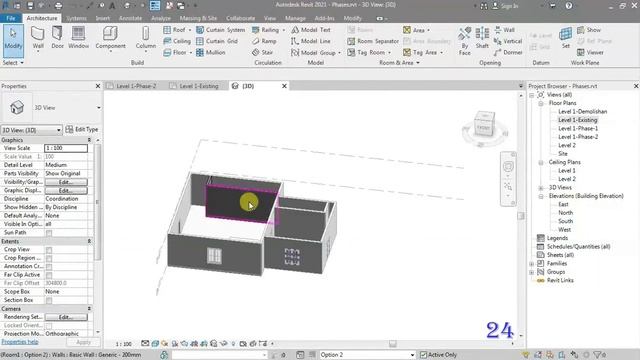The image size is (640, 360).
Task: Click the Dormer opening tool
Action: point(508,53)
